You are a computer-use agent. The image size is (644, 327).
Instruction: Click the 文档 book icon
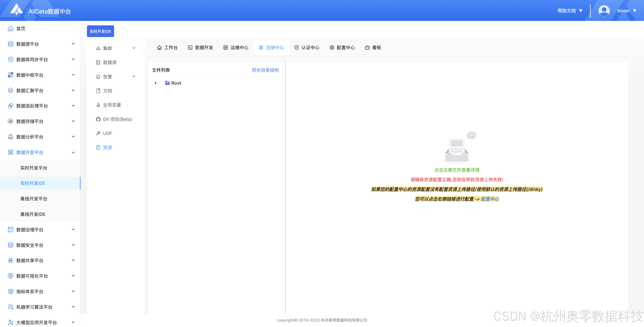98,91
